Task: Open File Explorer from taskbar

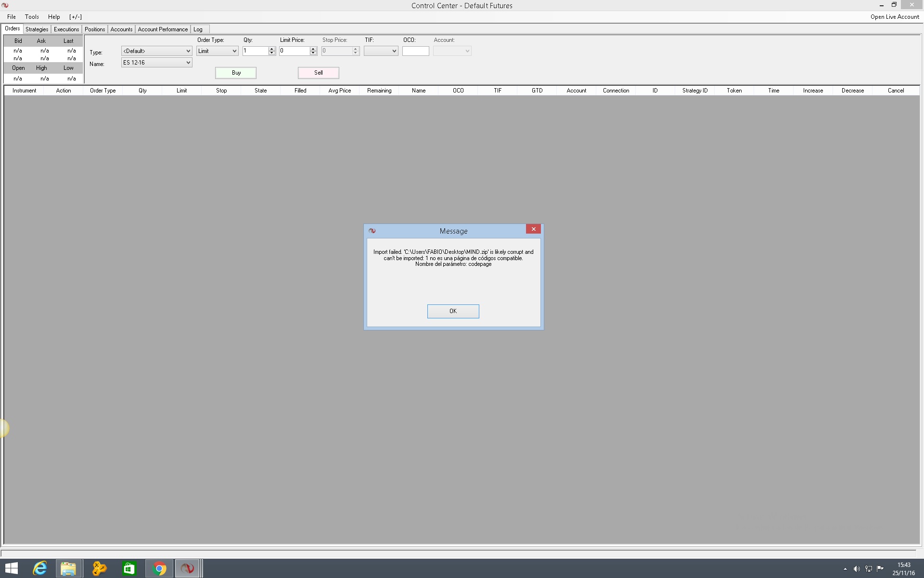Action: coord(68,568)
